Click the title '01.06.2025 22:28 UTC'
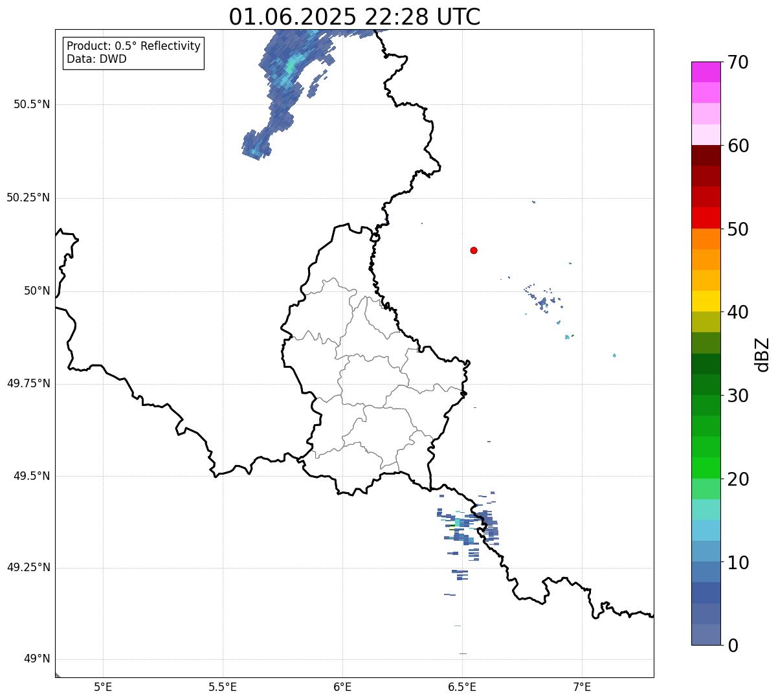This screenshot has width=778, height=700. coord(355,17)
